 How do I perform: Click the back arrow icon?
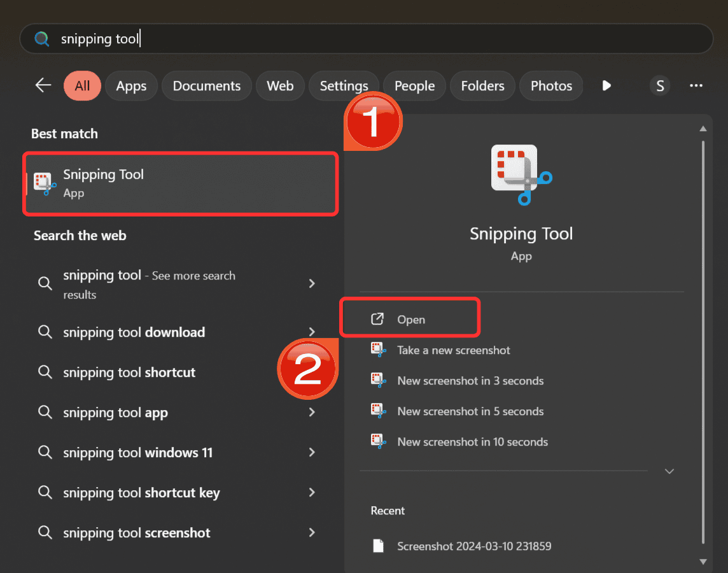[x=43, y=85]
